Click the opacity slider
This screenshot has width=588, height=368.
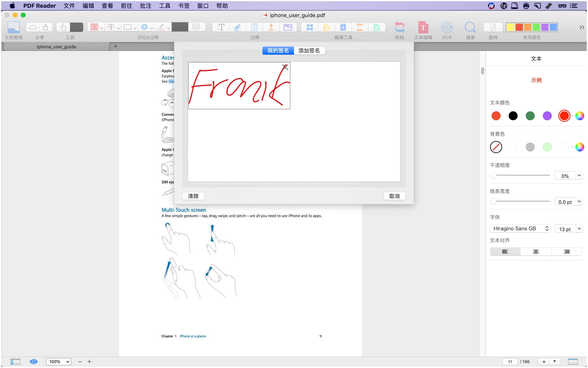point(520,176)
